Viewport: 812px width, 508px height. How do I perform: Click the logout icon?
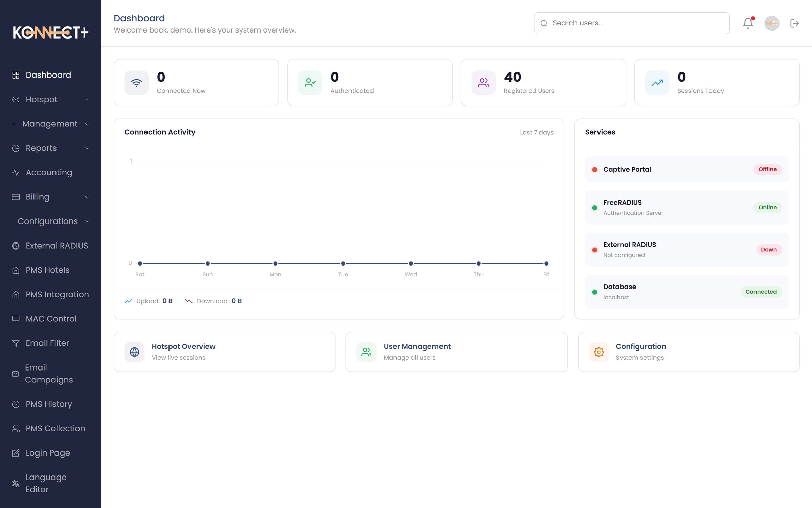pos(794,23)
